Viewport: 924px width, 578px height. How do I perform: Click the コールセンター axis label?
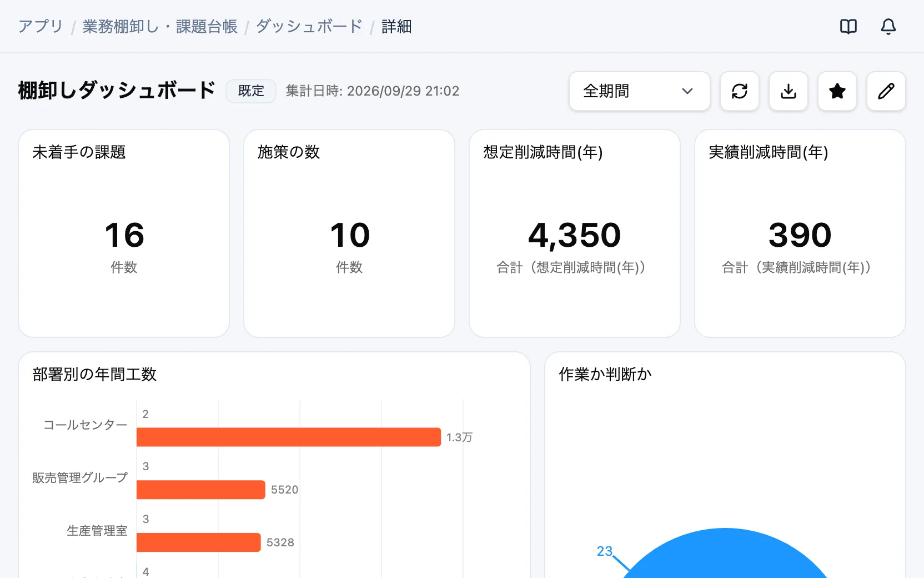86,425
